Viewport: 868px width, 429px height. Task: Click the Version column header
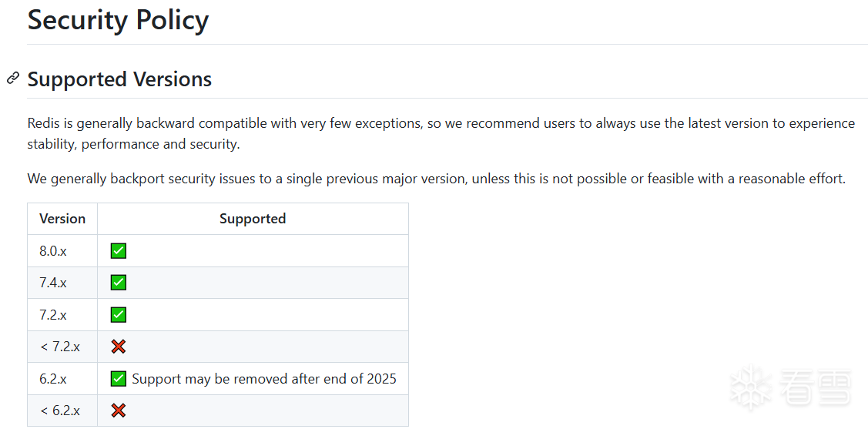coord(62,219)
